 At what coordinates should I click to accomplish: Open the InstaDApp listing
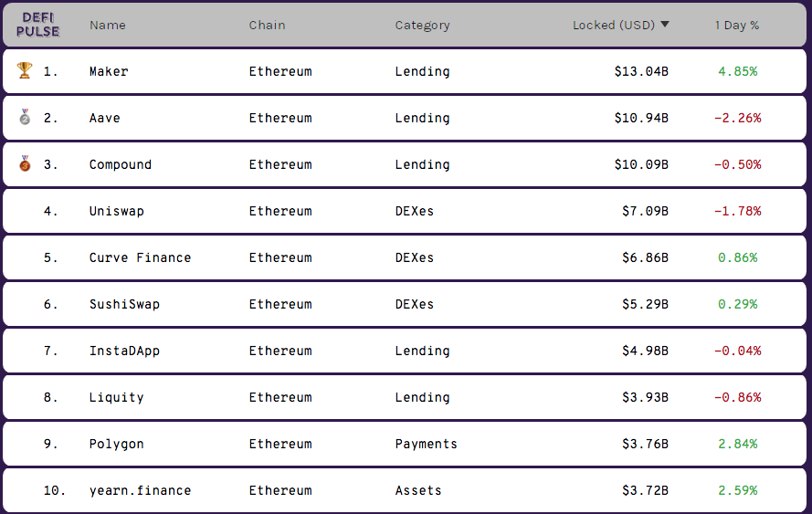coord(124,351)
